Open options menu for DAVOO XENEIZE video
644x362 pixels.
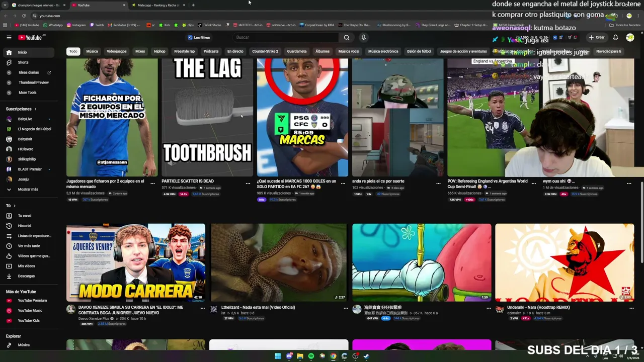click(203, 308)
